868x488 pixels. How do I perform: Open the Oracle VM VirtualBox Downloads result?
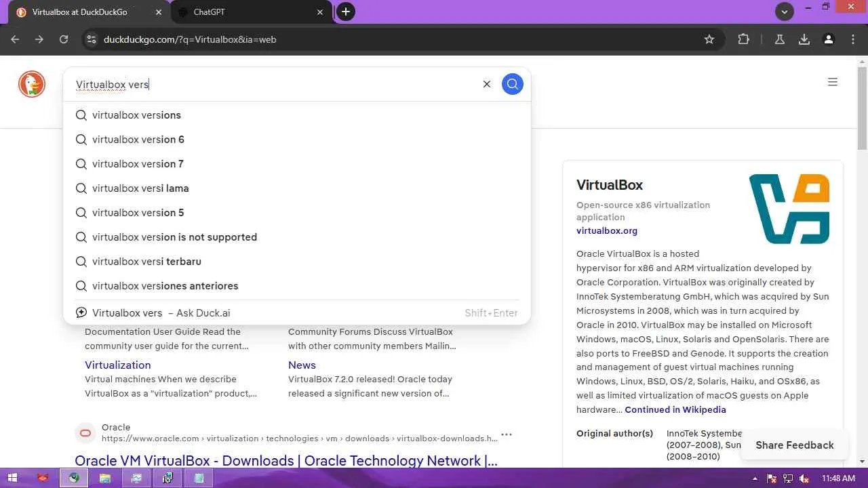(286, 460)
